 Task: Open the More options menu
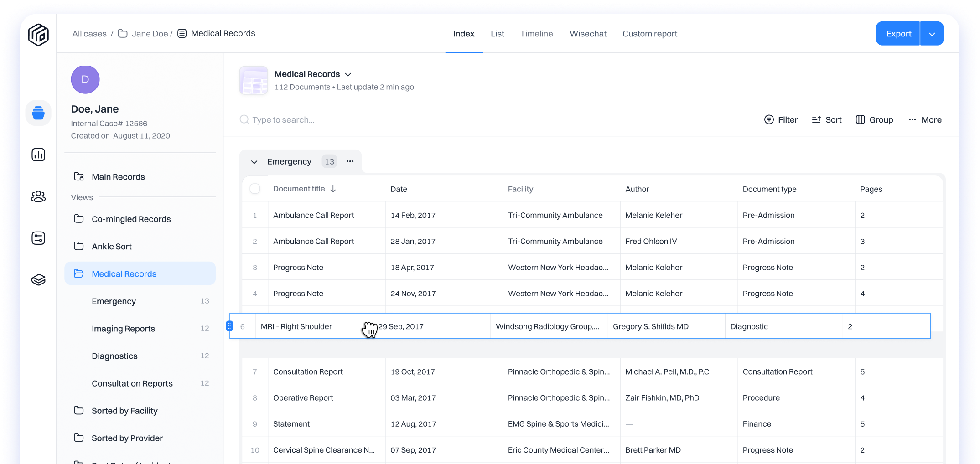[x=925, y=119]
